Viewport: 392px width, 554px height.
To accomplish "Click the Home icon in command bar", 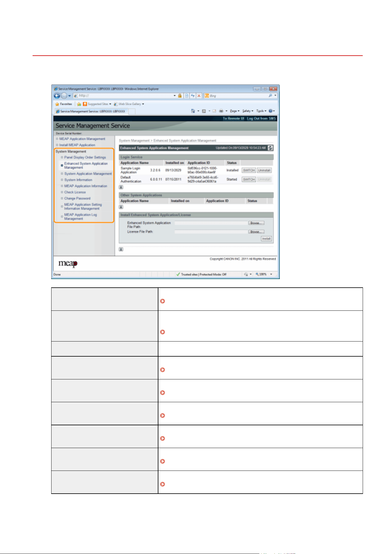I will coord(193,111).
